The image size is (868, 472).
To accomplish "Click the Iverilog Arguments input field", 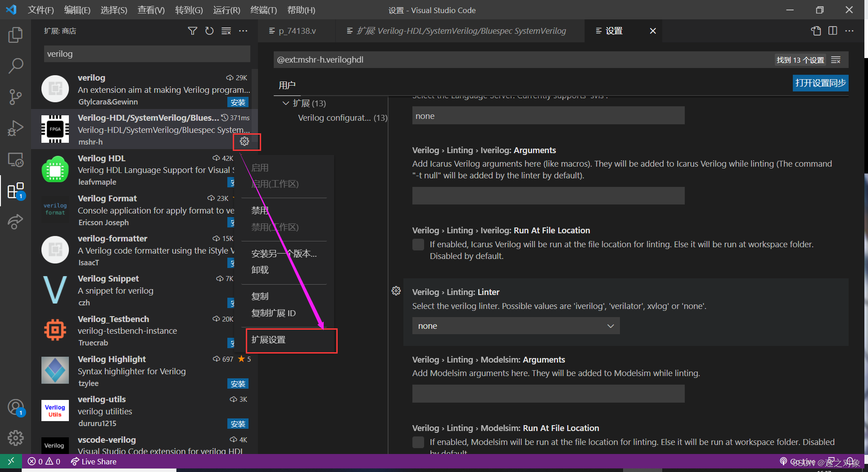I will pyautogui.click(x=548, y=196).
